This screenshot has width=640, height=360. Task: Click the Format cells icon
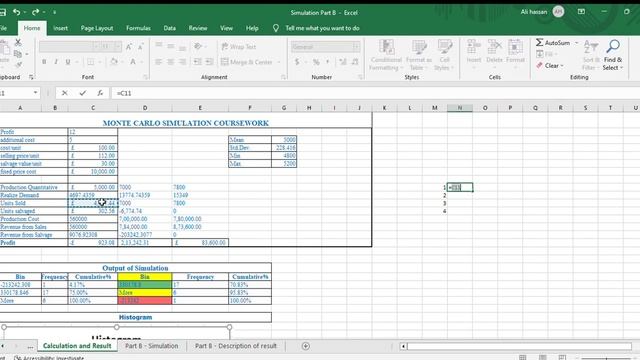click(x=515, y=47)
